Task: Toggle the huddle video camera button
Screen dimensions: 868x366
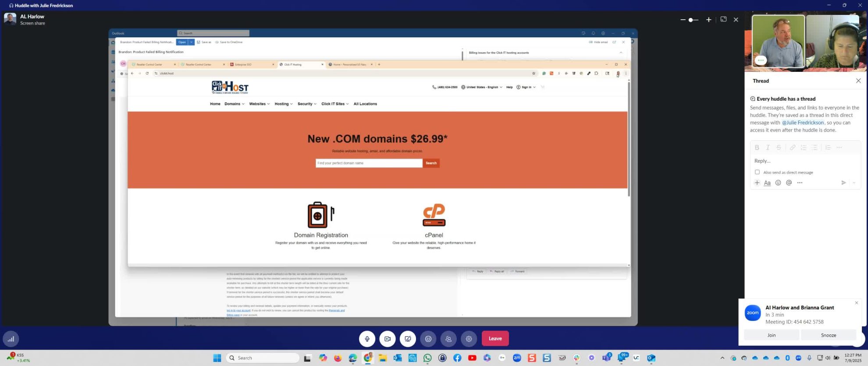Action: click(388, 339)
